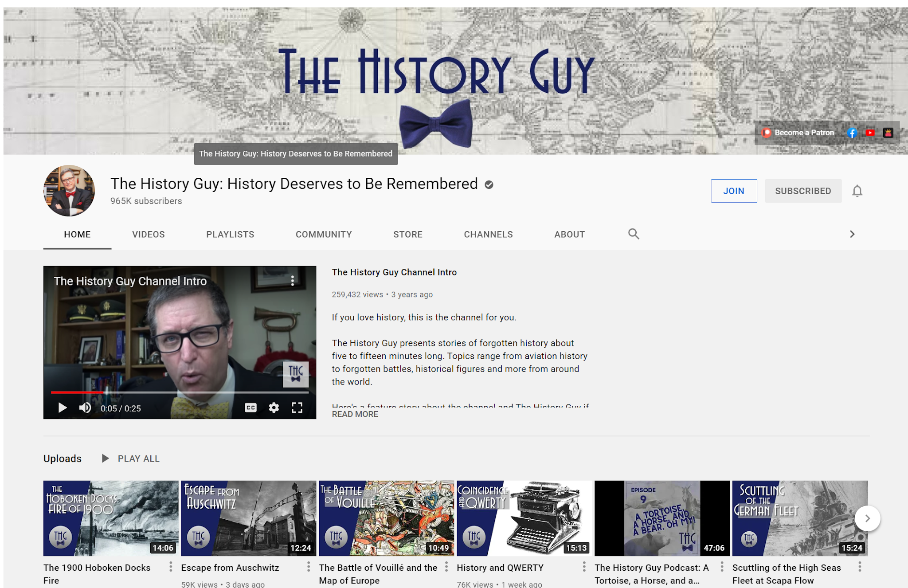
Task: Open options menu for Escape from Auschwitz
Action: pyautogui.click(x=309, y=567)
